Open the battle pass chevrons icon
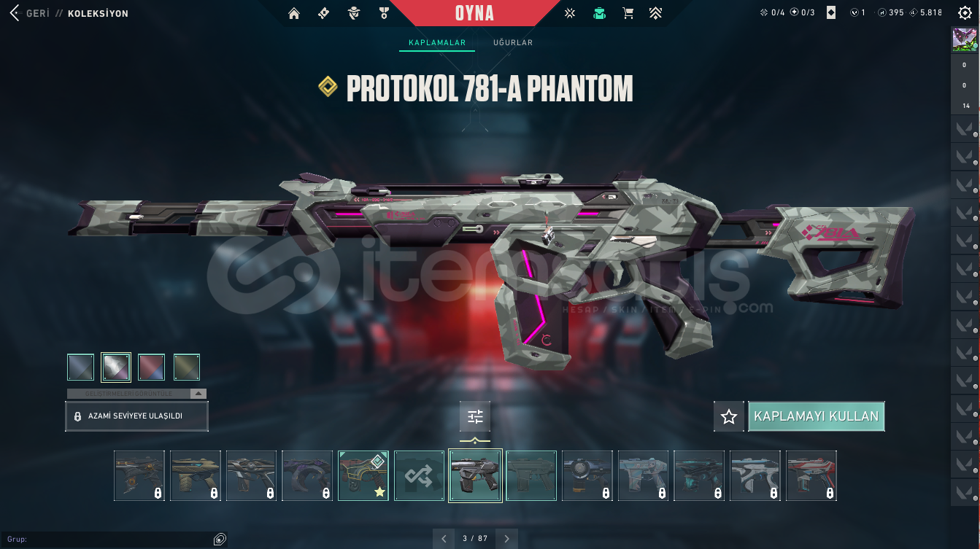This screenshot has width=980, height=549. (x=655, y=13)
